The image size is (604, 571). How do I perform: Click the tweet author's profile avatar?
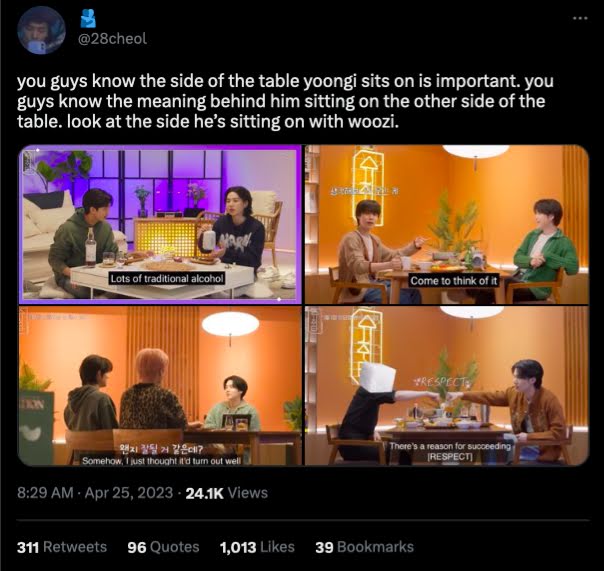pyautogui.click(x=41, y=30)
